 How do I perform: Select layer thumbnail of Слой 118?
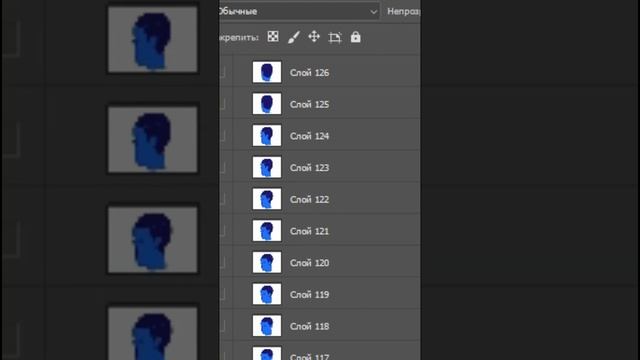[267, 326]
